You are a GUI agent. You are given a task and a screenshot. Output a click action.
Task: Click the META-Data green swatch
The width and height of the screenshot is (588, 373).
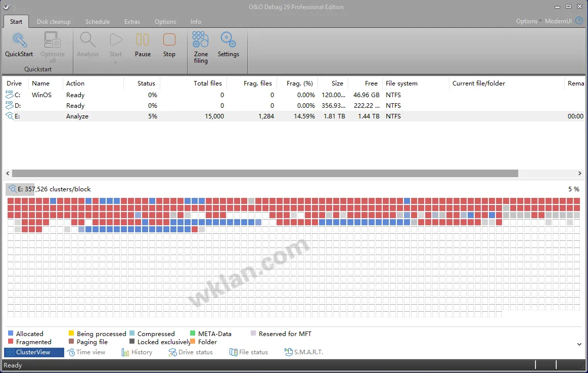[193, 333]
